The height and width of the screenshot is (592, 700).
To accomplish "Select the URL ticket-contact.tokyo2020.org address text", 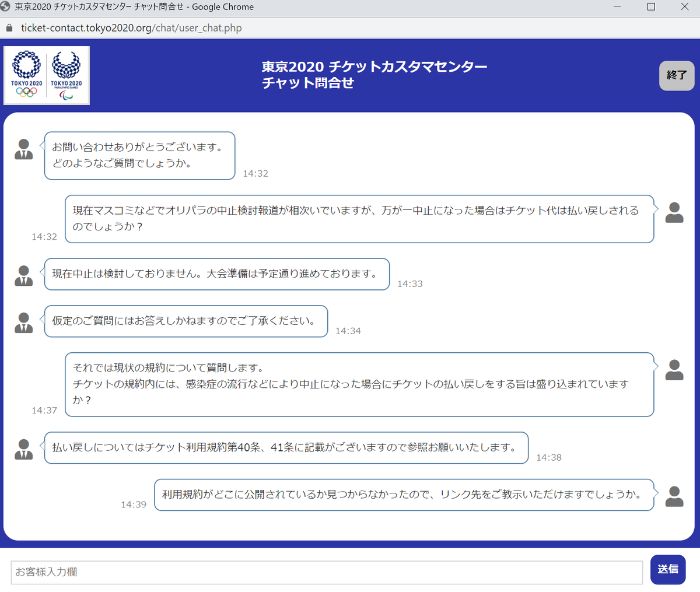I will click(x=131, y=28).
